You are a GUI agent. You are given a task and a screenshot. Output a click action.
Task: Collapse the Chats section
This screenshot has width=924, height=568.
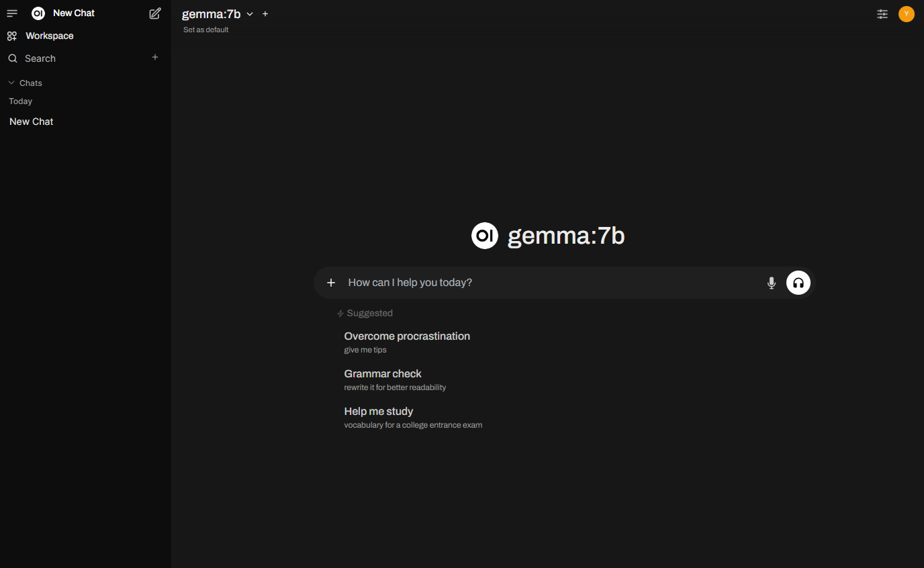point(25,83)
